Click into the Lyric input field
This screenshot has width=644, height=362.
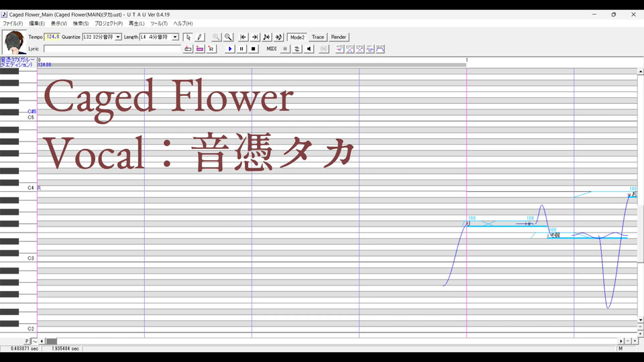coord(112,49)
